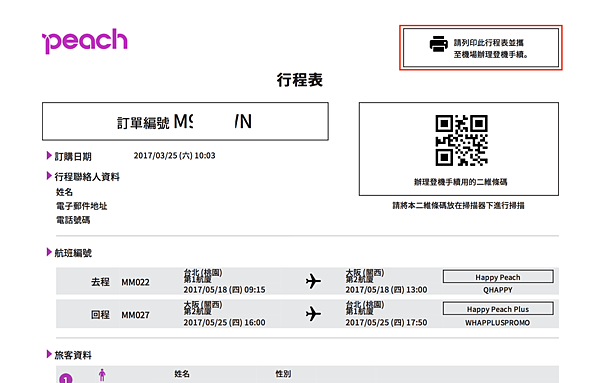Click the QHAPPY fare code
Screen dimensions: 600x383
click(498, 290)
